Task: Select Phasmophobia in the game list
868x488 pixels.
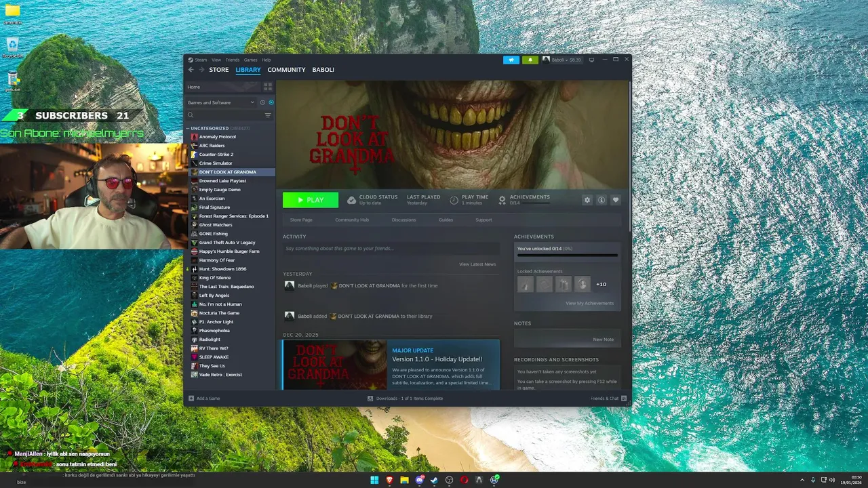Action: pos(231,331)
